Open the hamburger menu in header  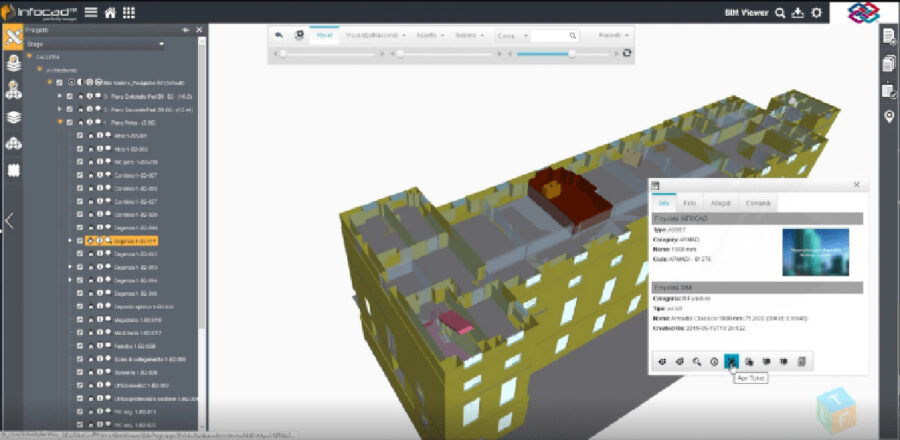point(91,13)
